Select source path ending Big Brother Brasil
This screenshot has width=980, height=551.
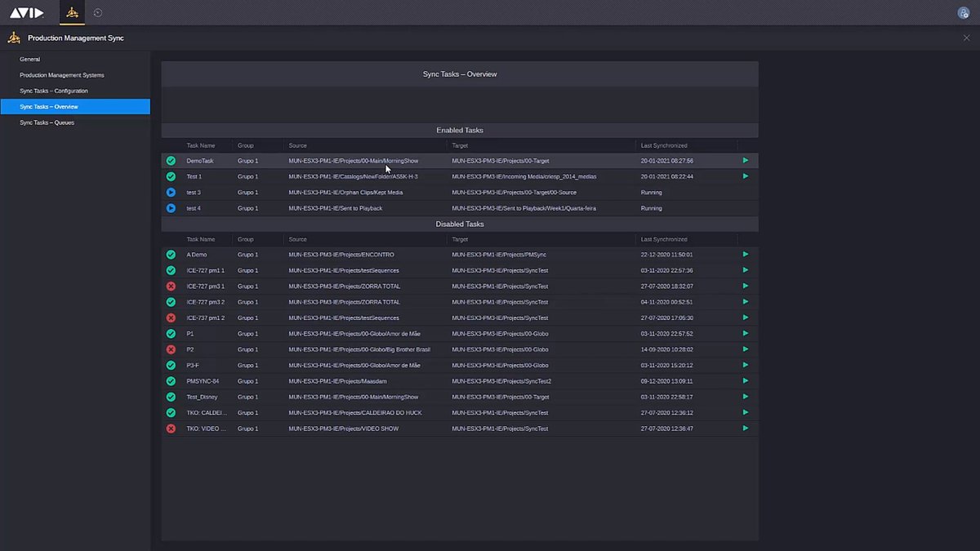[x=359, y=349]
